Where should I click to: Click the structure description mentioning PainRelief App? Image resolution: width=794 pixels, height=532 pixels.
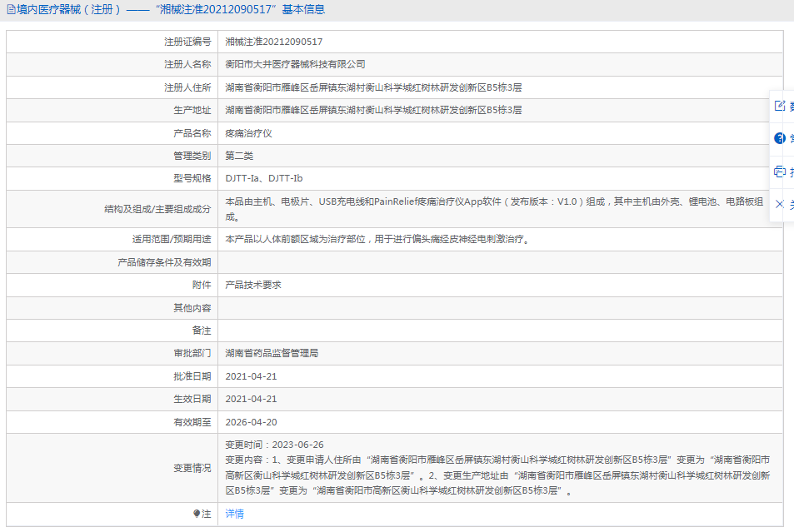(x=494, y=209)
